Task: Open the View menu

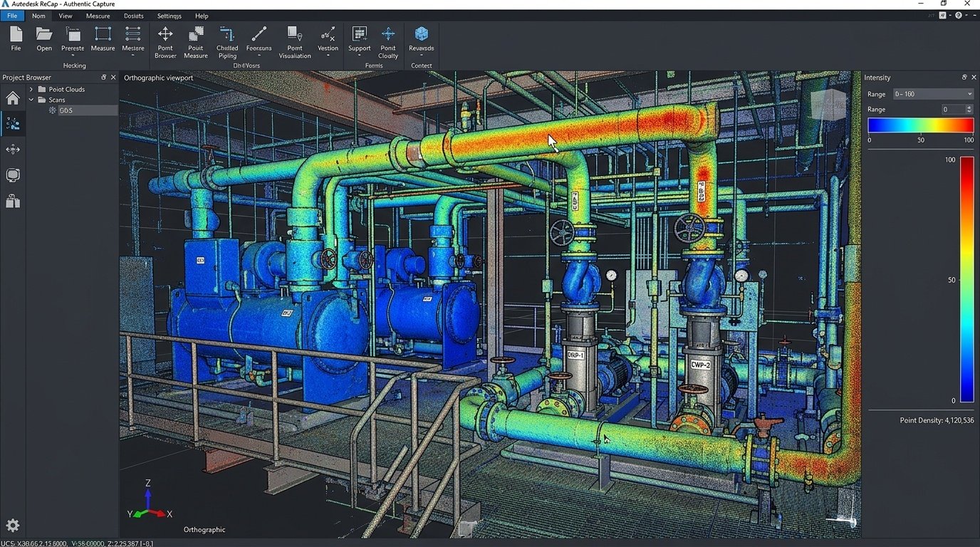Action: coord(66,16)
